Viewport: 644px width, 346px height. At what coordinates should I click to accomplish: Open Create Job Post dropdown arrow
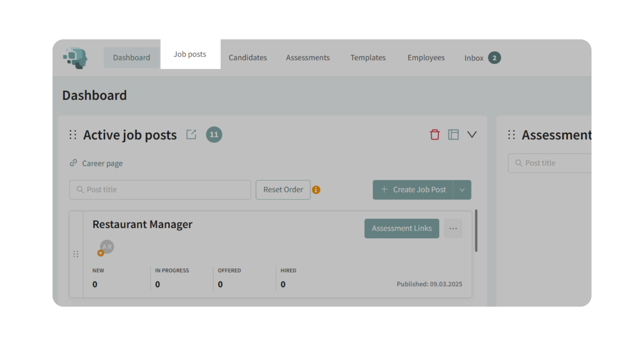tap(462, 190)
